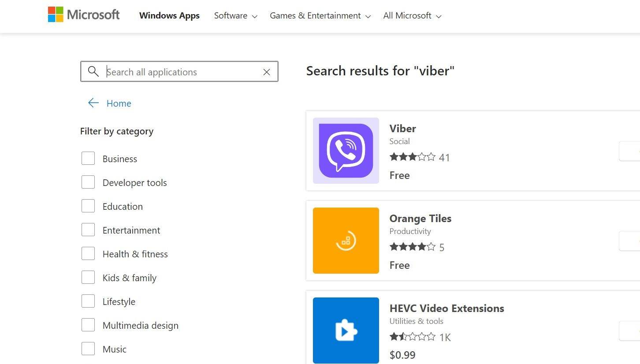Viewport: 640px width, 364px height.
Task: Clear the search box with X
Action: [267, 72]
